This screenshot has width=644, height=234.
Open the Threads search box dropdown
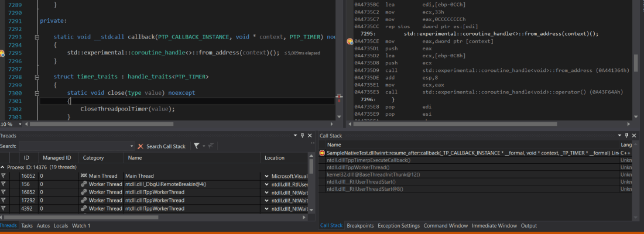coord(131,146)
